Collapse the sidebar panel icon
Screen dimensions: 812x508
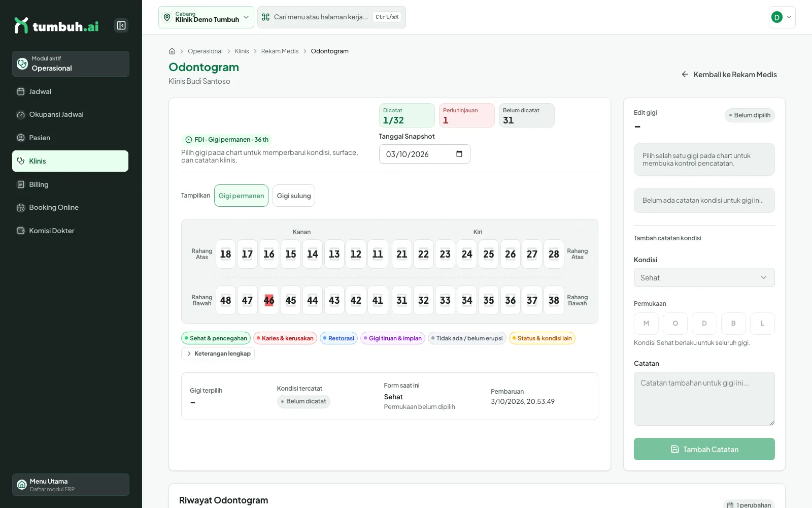[121, 25]
